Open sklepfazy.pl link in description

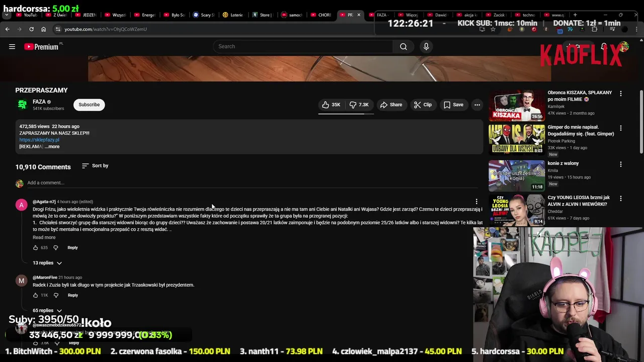click(x=39, y=140)
